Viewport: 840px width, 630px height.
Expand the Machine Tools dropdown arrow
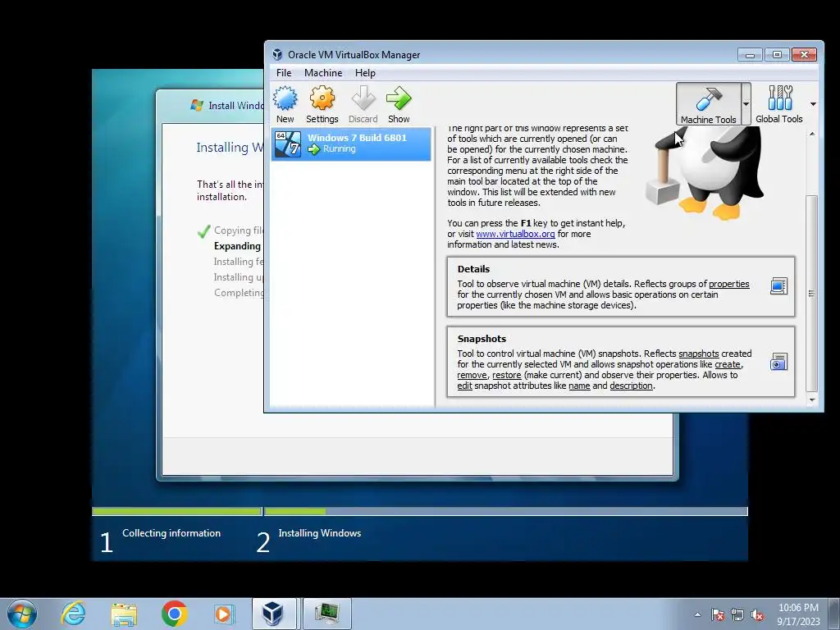tap(746, 104)
